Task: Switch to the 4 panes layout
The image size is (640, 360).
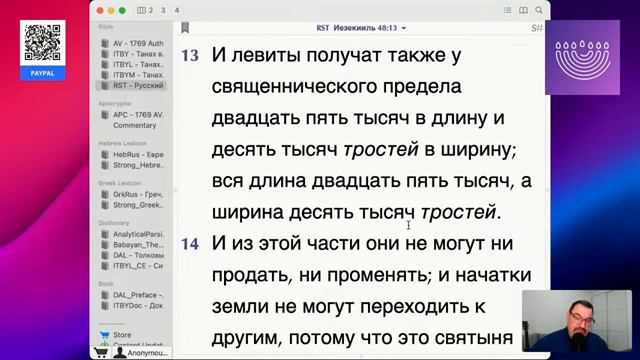Action: coord(177,10)
